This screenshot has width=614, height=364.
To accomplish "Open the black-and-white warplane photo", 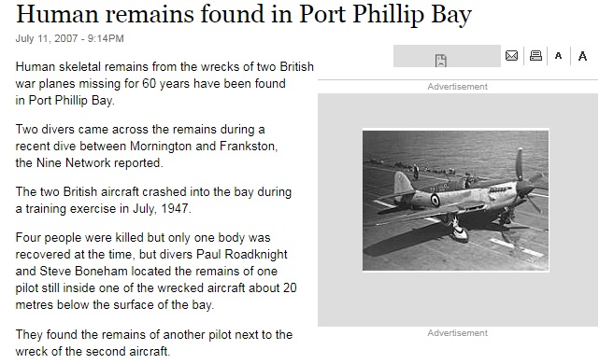I will coord(455,201).
